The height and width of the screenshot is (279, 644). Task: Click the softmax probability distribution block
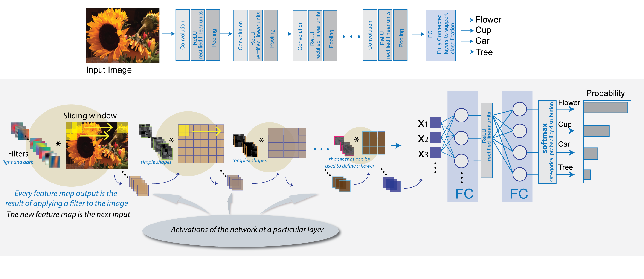(544, 156)
